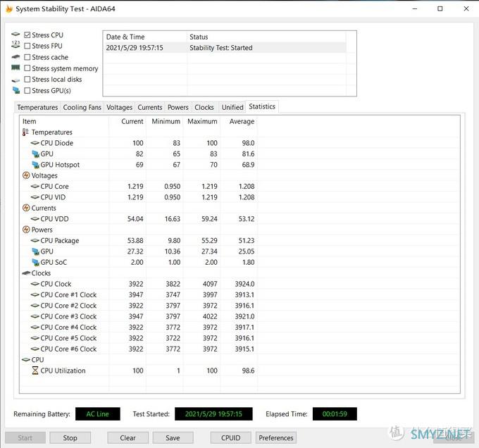The width and height of the screenshot is (479, 448).
Task: Select the Stability Test: Started log entry
Action: (225, 48)
